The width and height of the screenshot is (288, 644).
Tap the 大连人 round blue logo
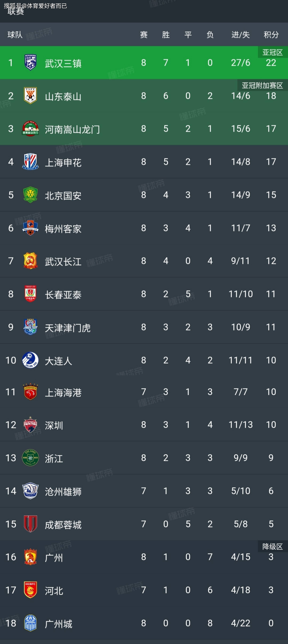[x=30, y=360]
